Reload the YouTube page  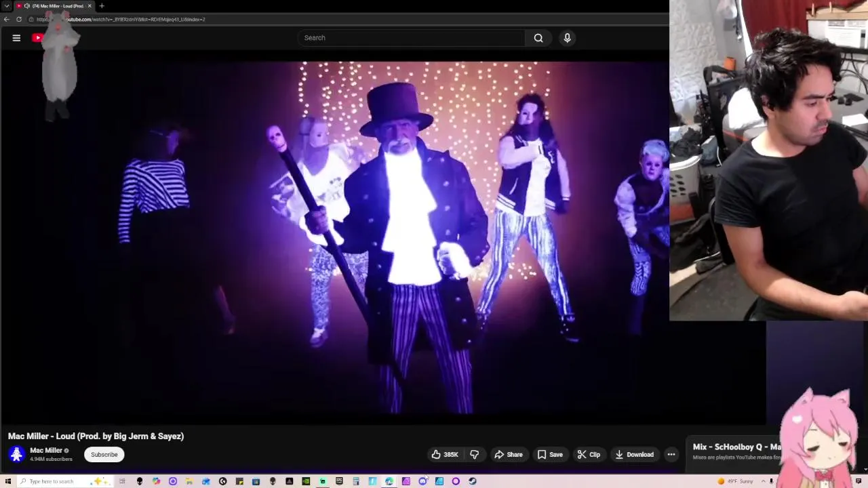19,20
